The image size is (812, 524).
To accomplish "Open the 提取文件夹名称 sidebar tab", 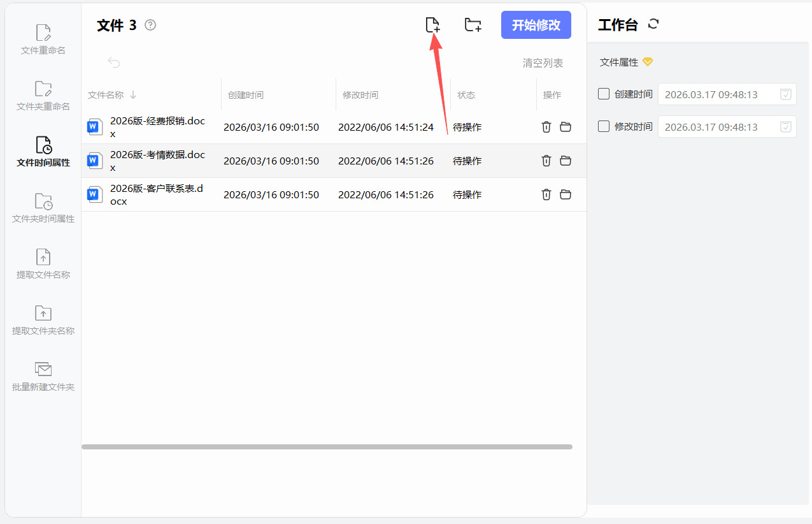I will click(43, 320).
